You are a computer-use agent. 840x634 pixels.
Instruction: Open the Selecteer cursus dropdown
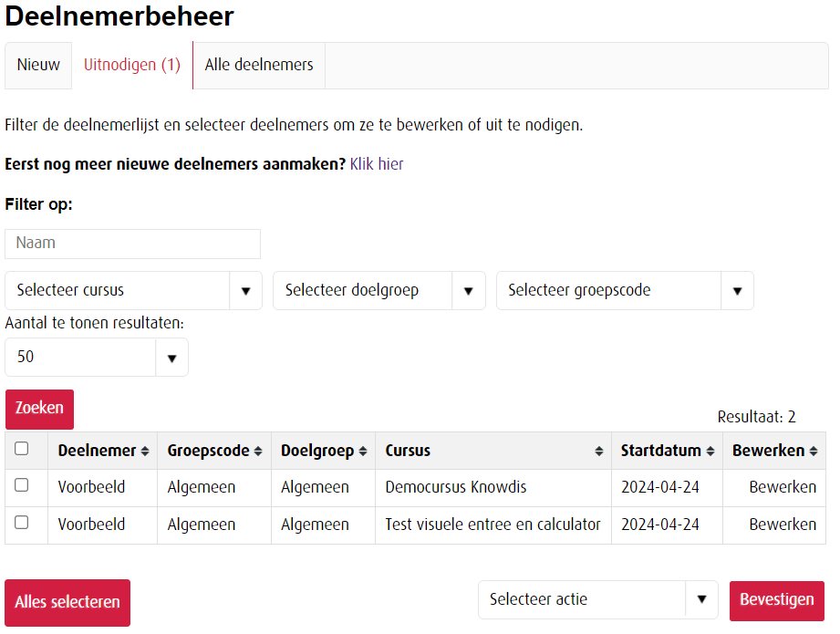[x=133, y=290]
